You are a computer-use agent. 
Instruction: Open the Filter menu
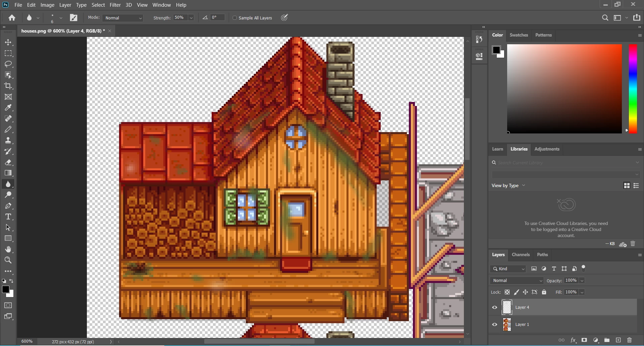(115, 5)
